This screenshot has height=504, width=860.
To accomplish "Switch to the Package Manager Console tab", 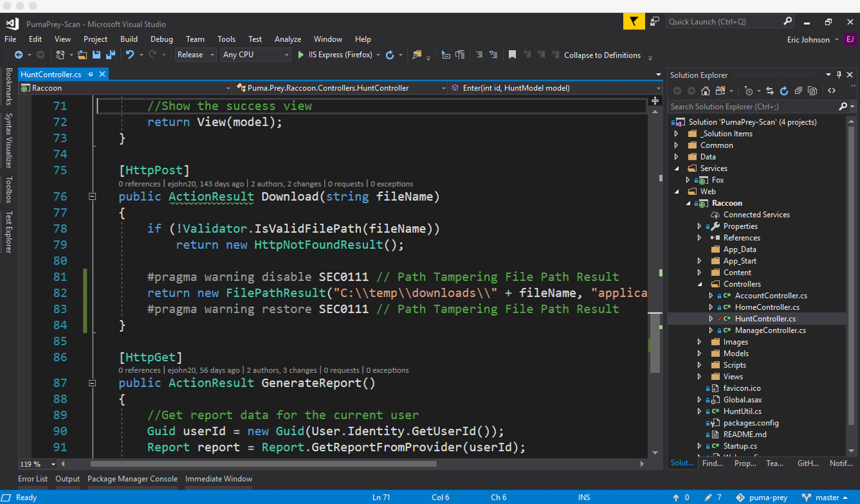I will pos(132,479).
